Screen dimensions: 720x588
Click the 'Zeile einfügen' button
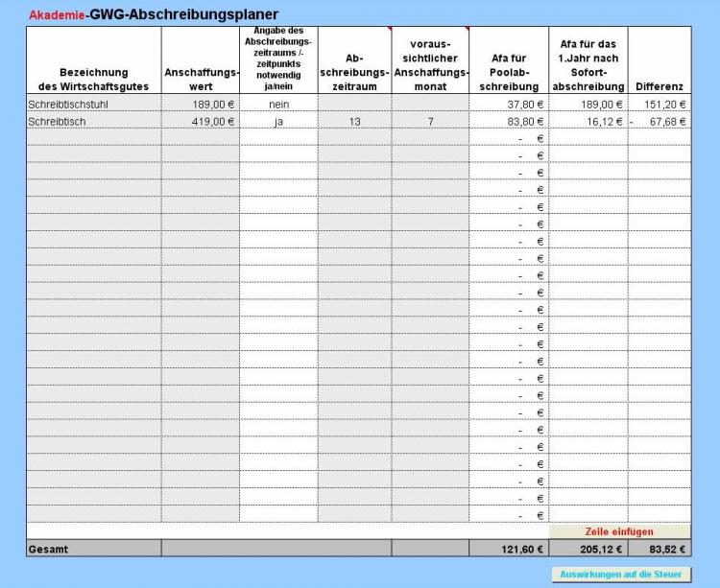619,531
